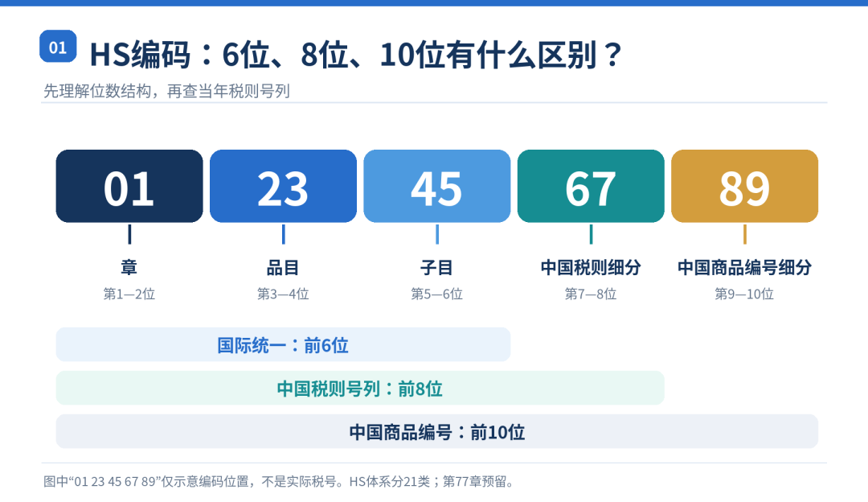Click the 第7—8位 caption
This screenshot has height=502, width=868.
click(x=592, y=294)
